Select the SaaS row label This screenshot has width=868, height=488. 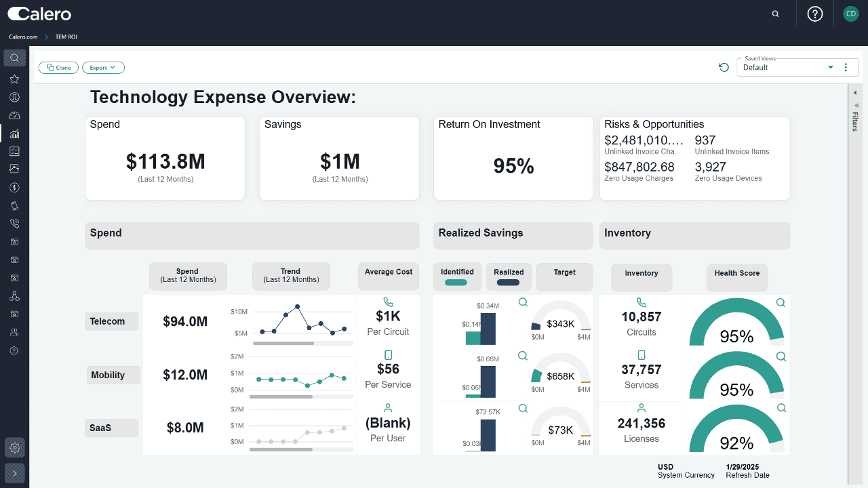[111, 428]
